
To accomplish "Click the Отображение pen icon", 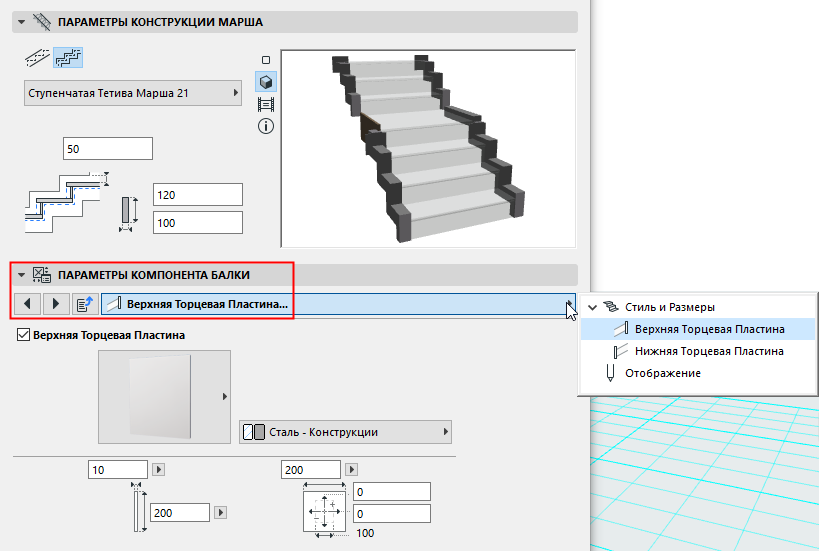I will point(610,373).
